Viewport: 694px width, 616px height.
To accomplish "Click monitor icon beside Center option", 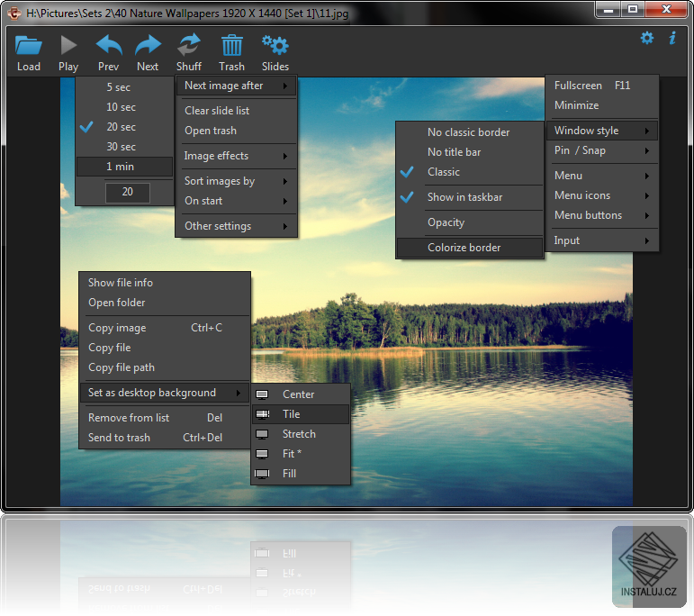I will (x=262, y=394).
